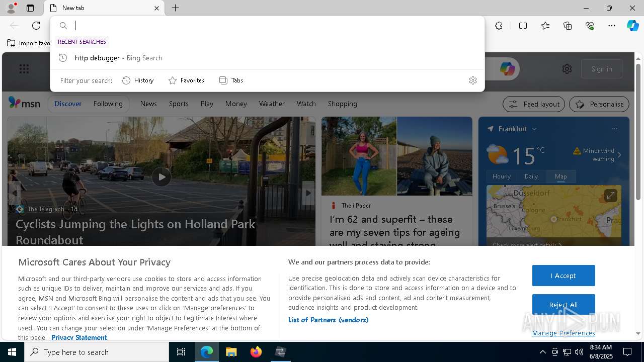
Task: Filter search by Favorites
Action: (x=186, y=80)
